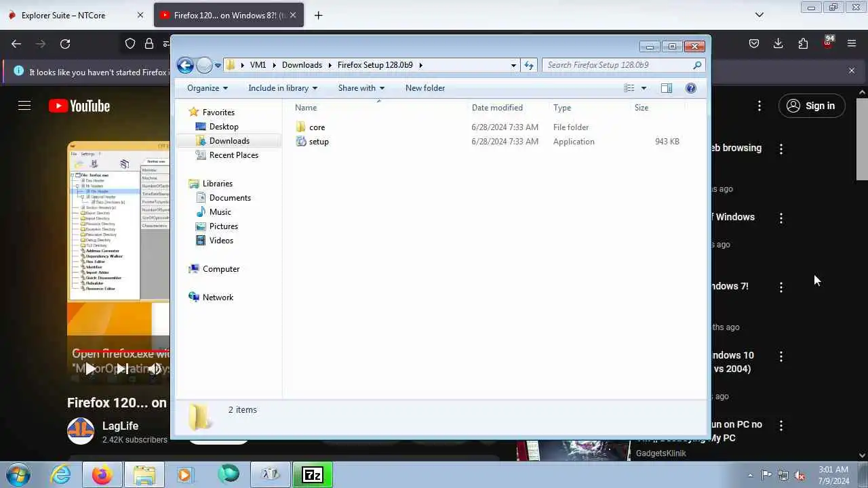The image size is (868, 488).
Task: Click Firefox tracking protection shield icon
Action: pos(130,44)
